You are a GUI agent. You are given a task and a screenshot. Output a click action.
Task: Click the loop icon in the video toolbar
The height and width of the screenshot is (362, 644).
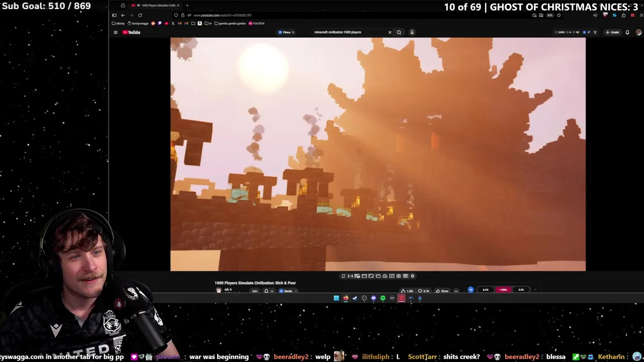(x=343, y=276)
